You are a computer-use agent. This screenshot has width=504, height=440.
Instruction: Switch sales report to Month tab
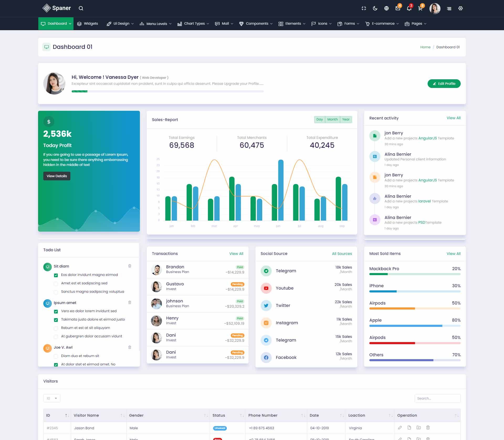(x=332, y=119)
